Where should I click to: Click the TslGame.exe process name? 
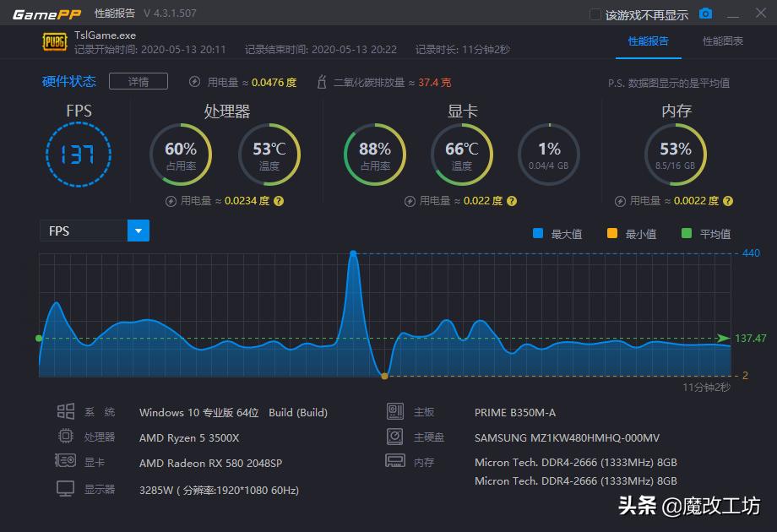coord(105,35)
